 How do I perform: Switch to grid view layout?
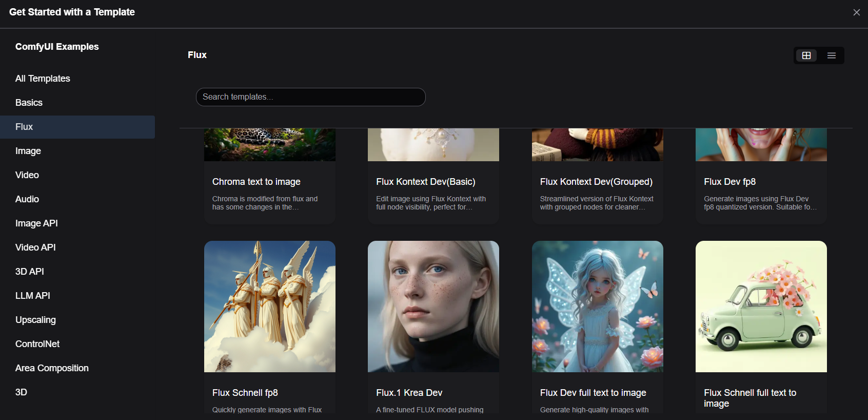pos(806,55)
